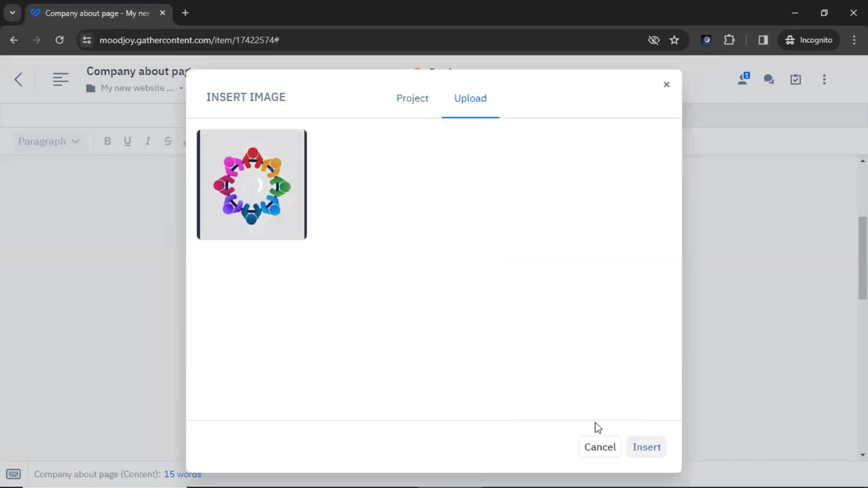Expand the Paragraph style dropdown
Screen dimensions: 868x488
(x=47, y=141)
